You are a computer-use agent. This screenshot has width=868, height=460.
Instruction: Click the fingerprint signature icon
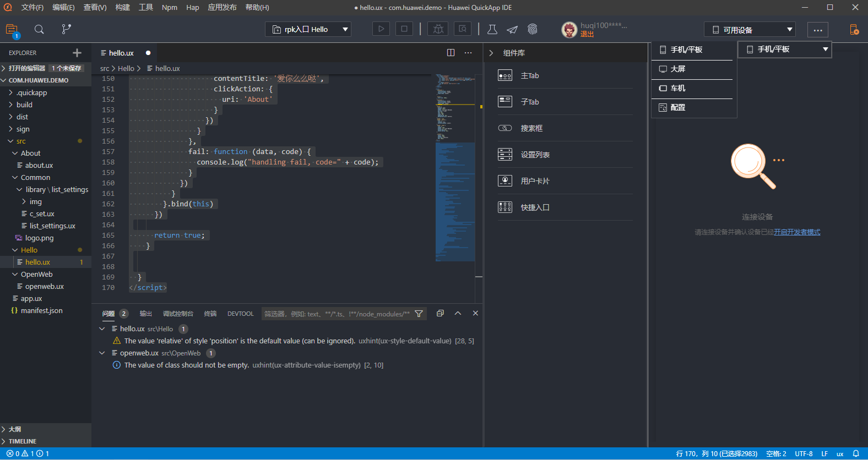tap(532, 30)
